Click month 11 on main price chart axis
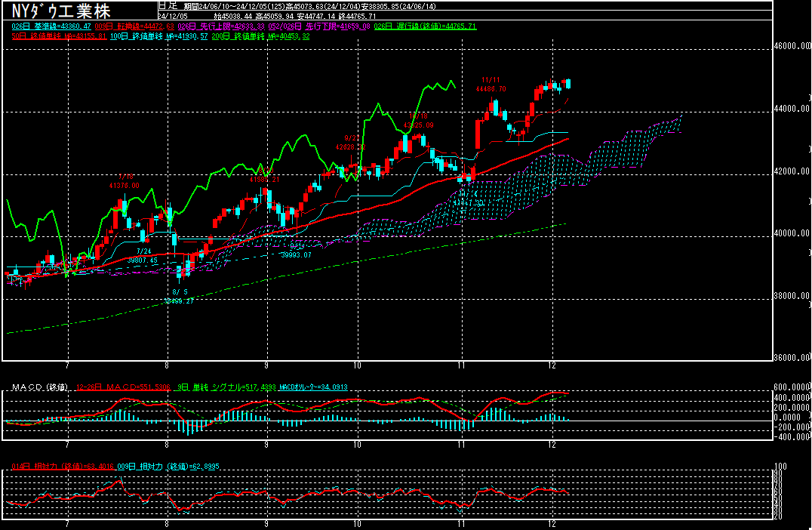The width and height of the screenshot is (812, 530). pos(461,365)
